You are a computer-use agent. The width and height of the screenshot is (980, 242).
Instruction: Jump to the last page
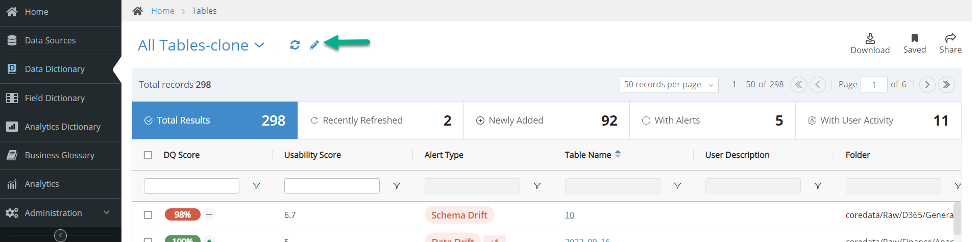[946, 85]
